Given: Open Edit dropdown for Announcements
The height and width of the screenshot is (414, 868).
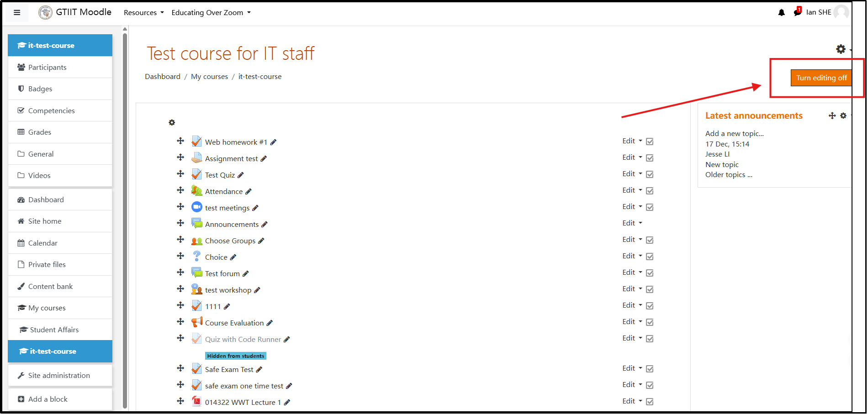Looking at the screenshot, I should [x=632, y=223].
